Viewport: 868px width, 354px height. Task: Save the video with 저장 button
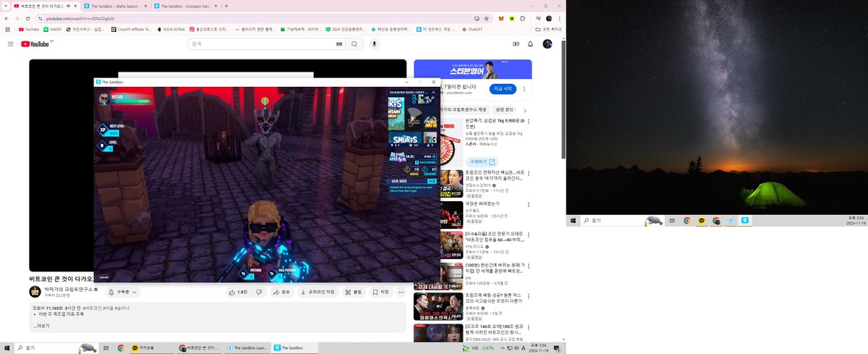tap(380, 292)
